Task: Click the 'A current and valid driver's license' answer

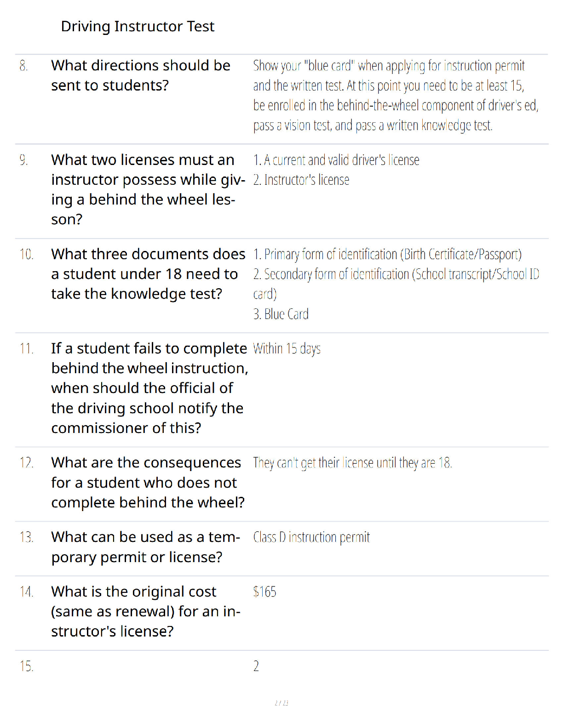Action: click(336, 160)
